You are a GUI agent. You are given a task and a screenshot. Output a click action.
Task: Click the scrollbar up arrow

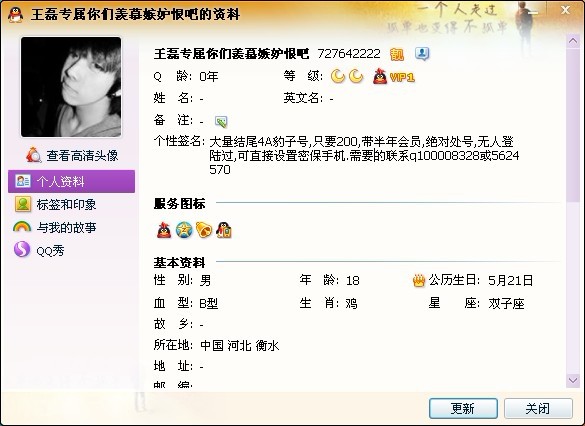tap(573, 41)
